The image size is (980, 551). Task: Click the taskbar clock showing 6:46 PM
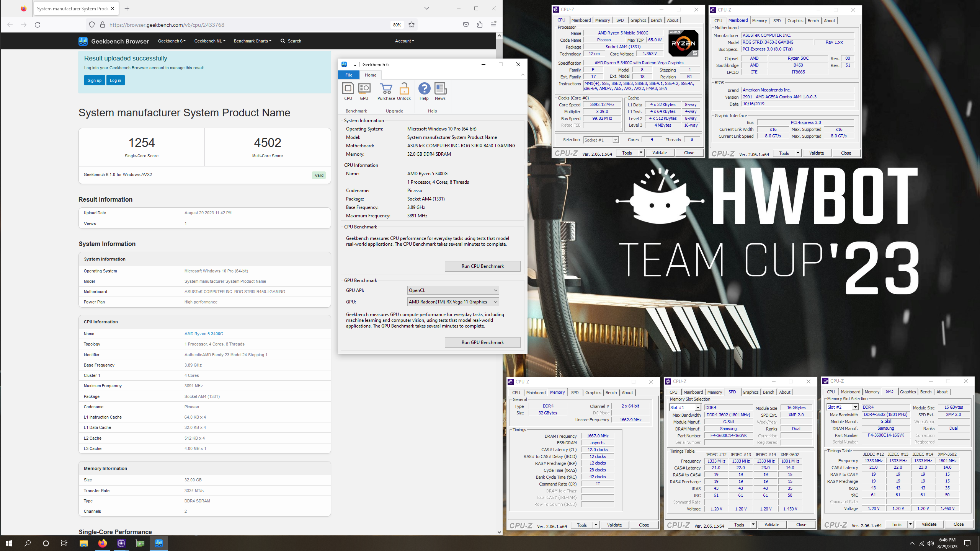(947, 543)
